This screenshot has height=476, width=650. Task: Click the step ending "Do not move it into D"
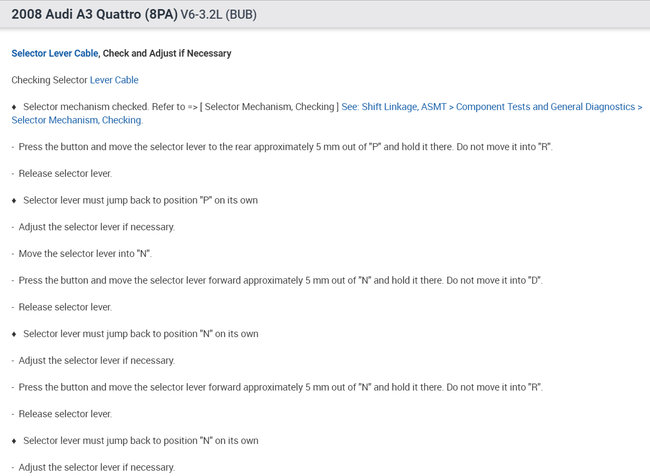click(280, 280)
